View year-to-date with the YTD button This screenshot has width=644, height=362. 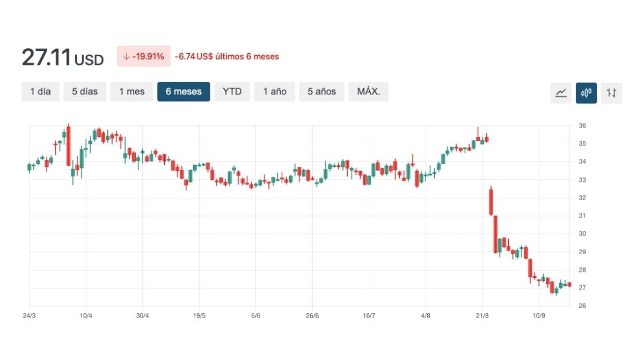point(232,92)
